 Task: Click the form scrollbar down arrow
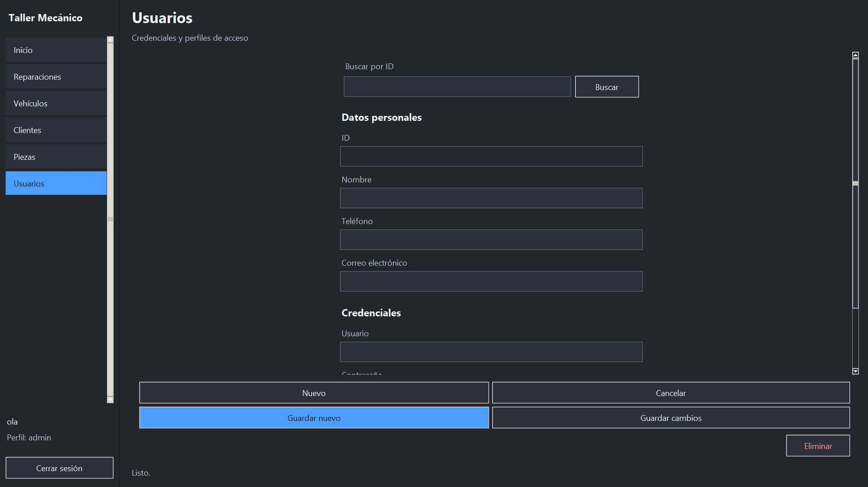click(855, 371)
